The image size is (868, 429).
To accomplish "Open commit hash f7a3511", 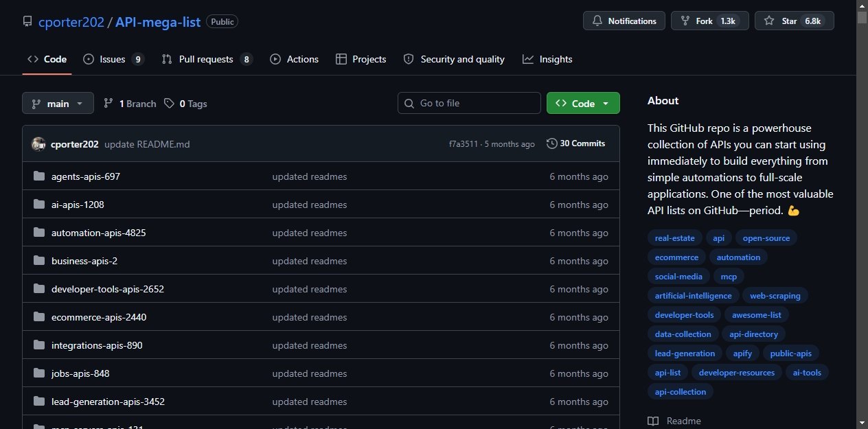I will (x=464, y=144).
